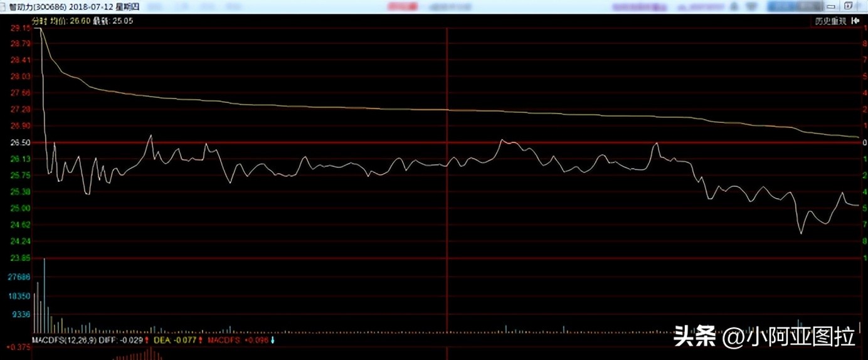Open the MACDFS(12,26,9) indicator label
868x360 pixels.
pos(65,340)
